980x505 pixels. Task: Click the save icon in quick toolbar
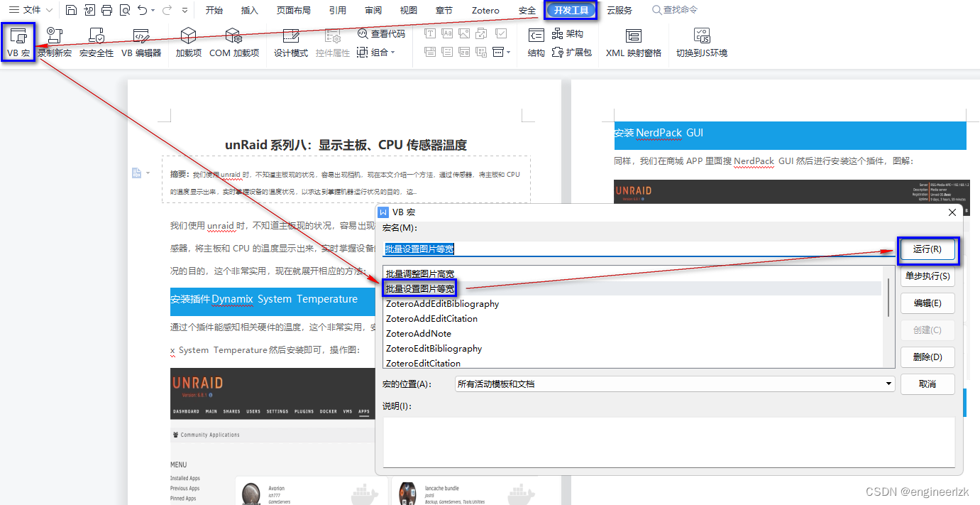[71, 10]
